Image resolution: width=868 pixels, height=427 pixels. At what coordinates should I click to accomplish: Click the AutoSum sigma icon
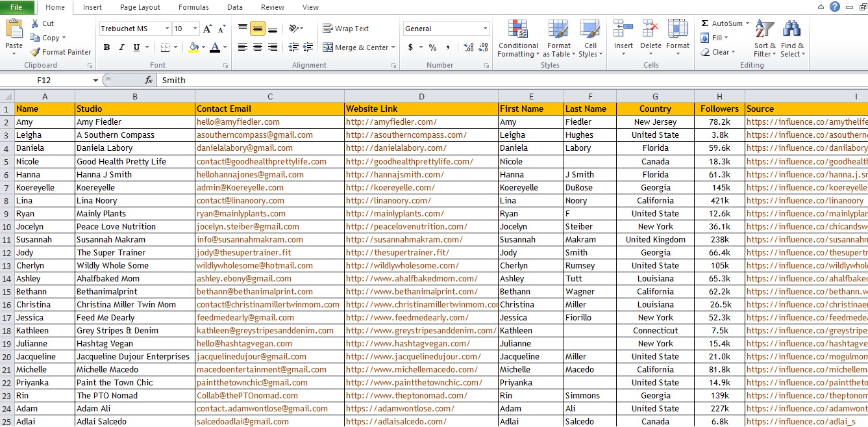[704, 23]
